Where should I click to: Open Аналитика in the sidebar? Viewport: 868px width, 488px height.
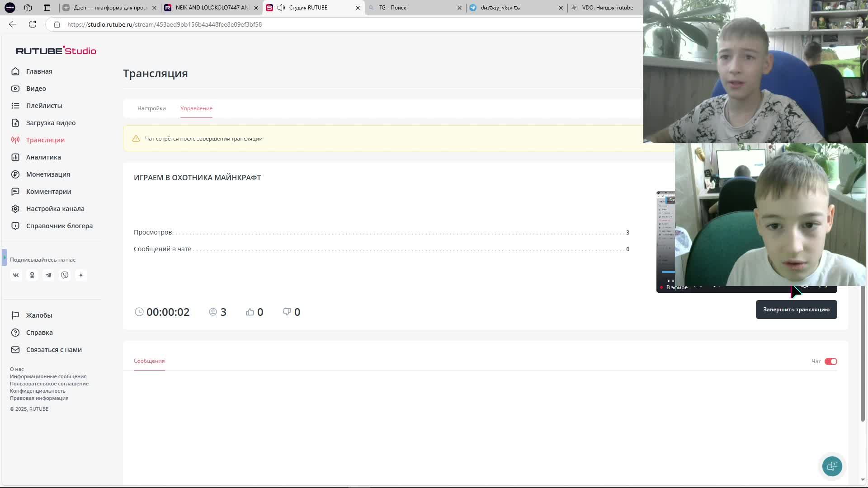coord(43,157)
